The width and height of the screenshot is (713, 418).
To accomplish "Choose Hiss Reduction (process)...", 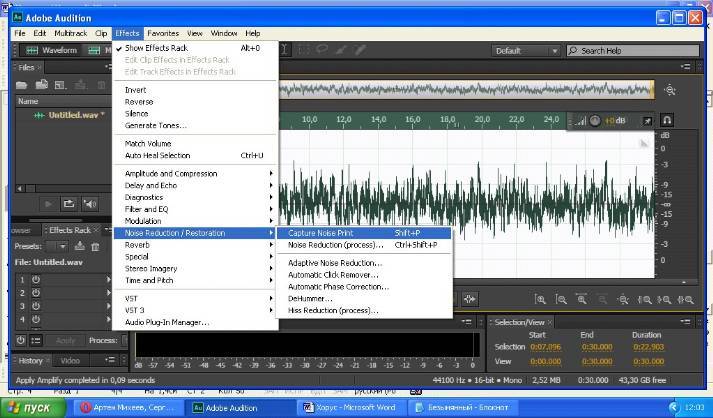I will [x=364, y=310].
